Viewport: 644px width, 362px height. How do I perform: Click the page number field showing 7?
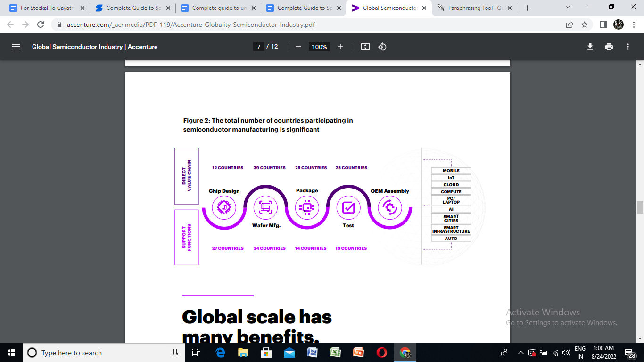[x=258, y=47]
